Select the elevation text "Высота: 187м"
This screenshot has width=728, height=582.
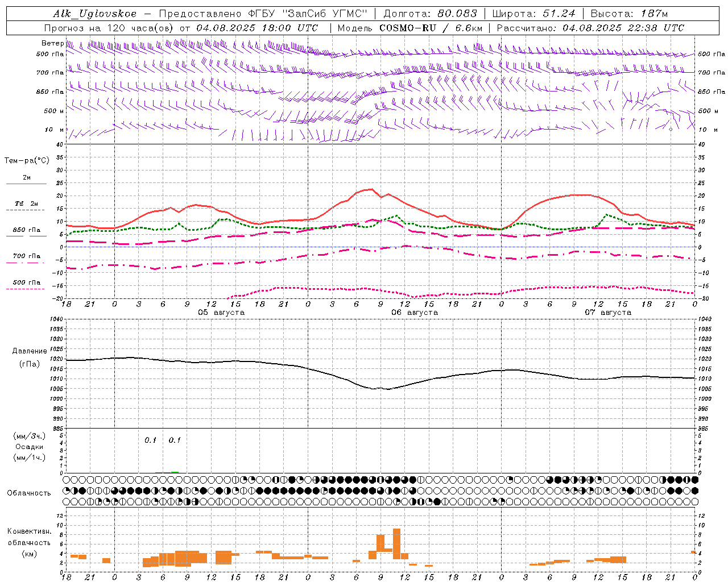point(629,14)
